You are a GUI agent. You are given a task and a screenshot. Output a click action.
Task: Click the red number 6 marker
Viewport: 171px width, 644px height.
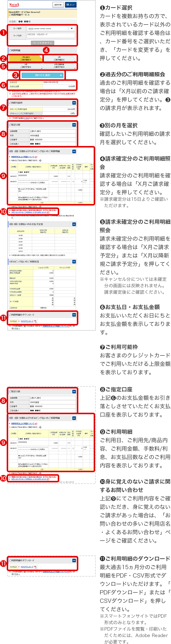(x=3, y=85)
